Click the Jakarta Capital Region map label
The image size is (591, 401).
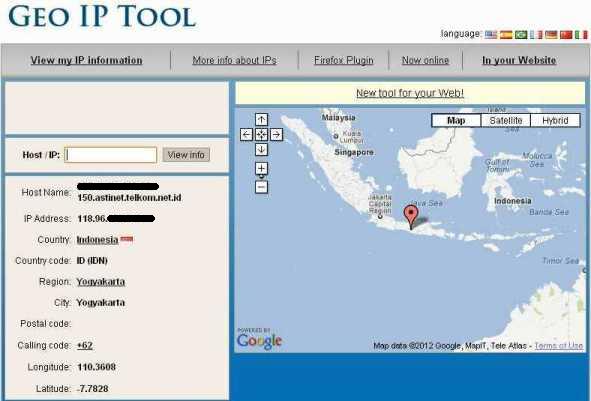point(380,204)
